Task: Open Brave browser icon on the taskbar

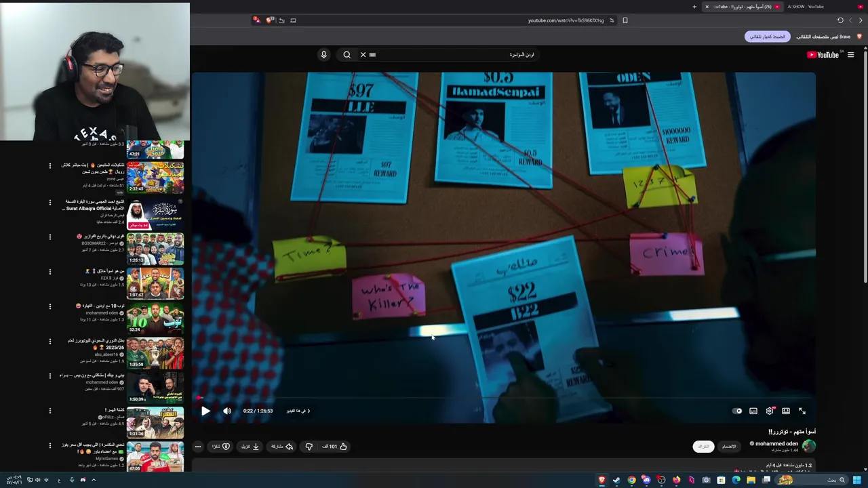Action: coord(601,480)
